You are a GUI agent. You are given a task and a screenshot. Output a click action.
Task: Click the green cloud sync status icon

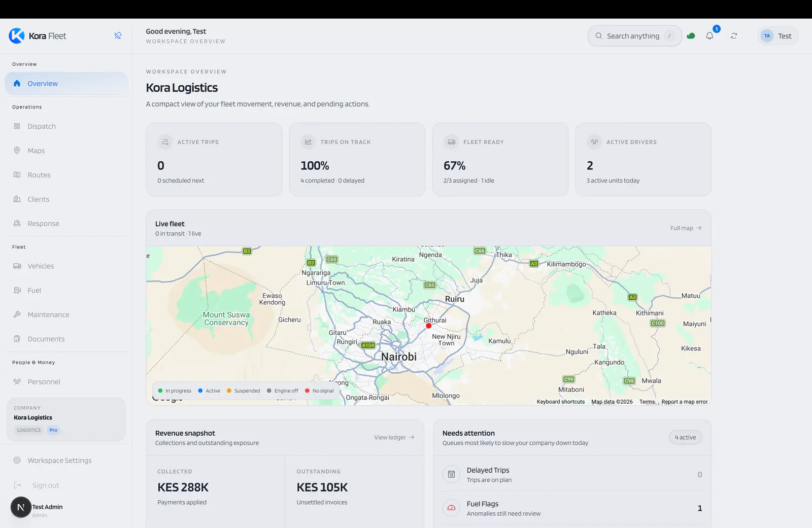(x=691, y=36)
